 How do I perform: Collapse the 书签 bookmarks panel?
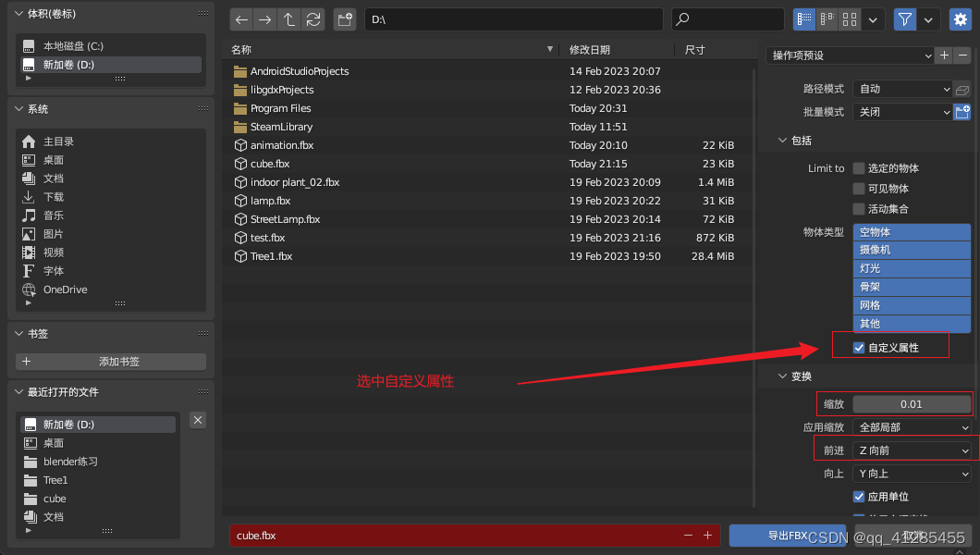(x=18, y=333)
